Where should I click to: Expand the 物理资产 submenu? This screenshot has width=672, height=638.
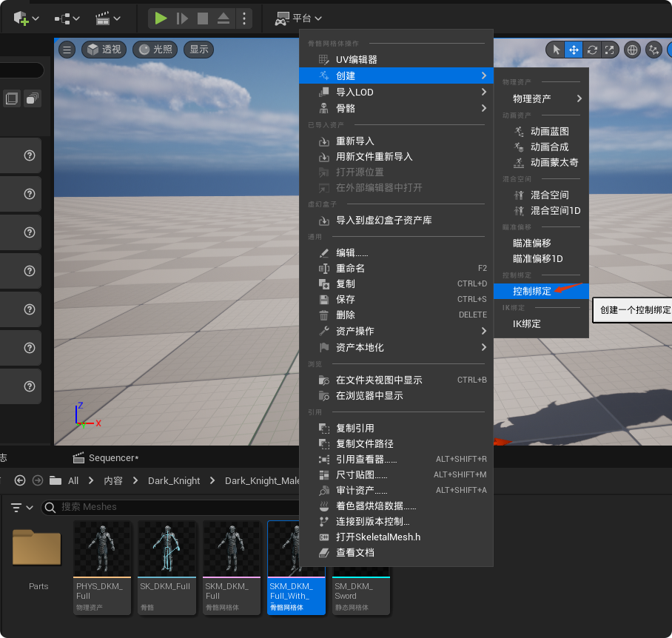pos(541,98)
